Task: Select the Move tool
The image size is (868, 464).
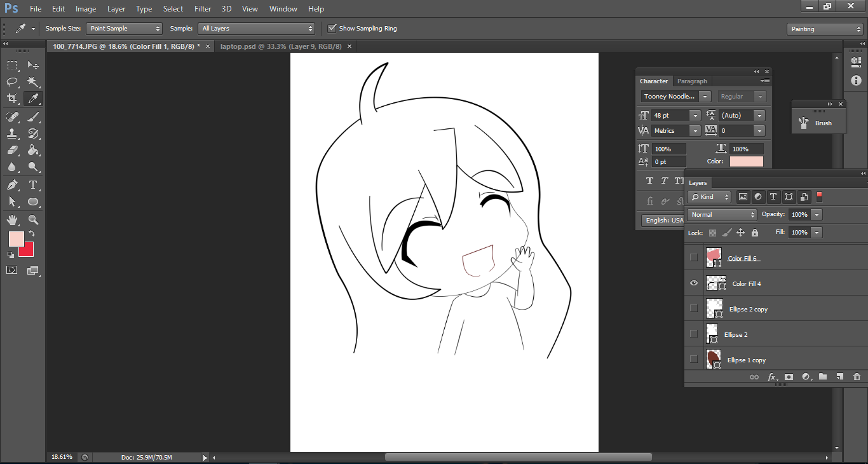Action: [x=33, y=65]
